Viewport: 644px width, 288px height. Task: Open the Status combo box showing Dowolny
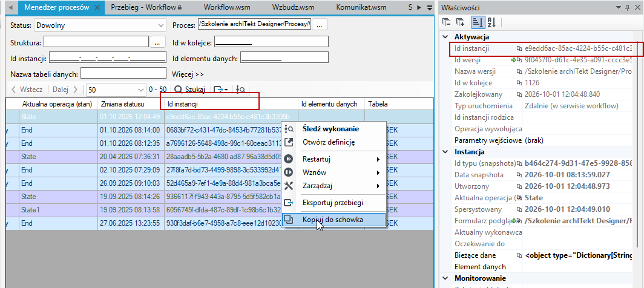100,25
